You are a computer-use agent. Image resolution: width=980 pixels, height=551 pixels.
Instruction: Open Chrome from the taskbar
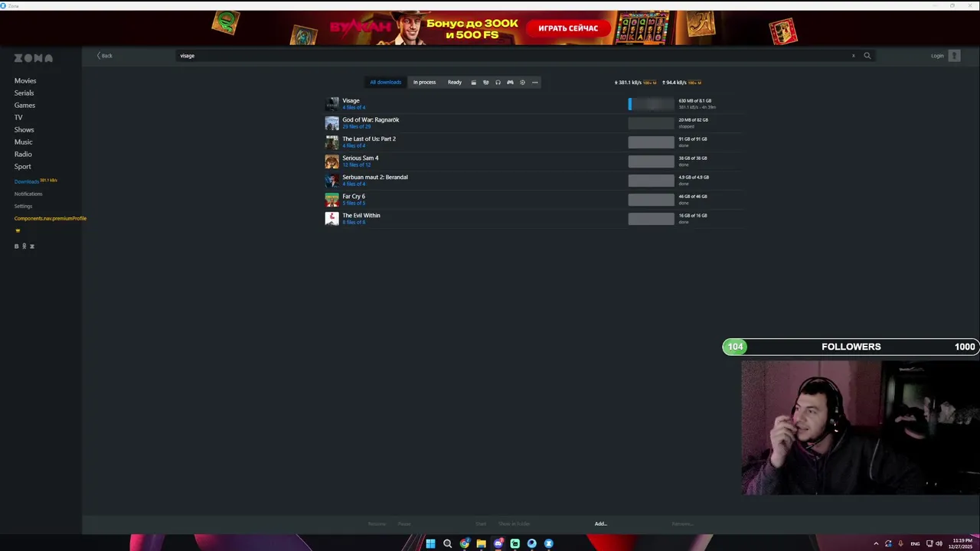click(x=465, y=543)
